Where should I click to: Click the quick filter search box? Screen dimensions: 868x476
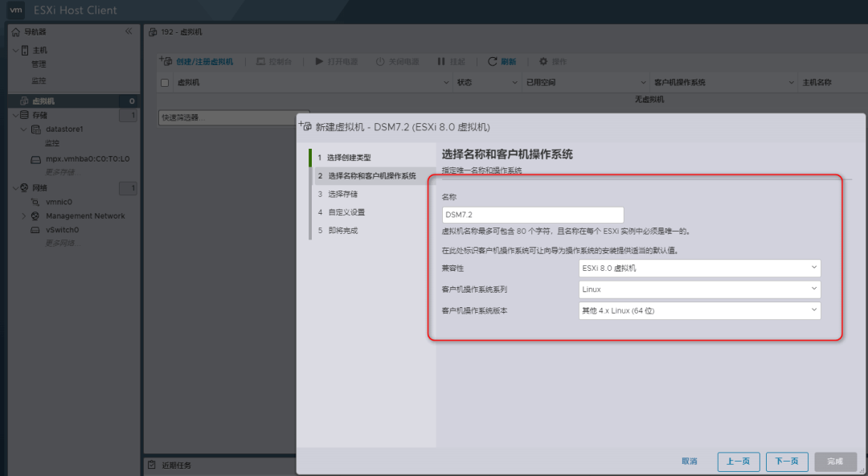point(232,117)
